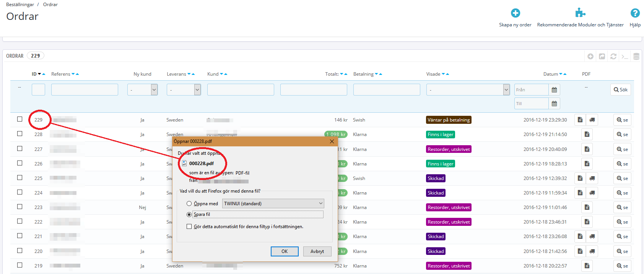Download delivery slip (truck) for order 224
This screenshot has height=274, width=644.
click(592, 193)
